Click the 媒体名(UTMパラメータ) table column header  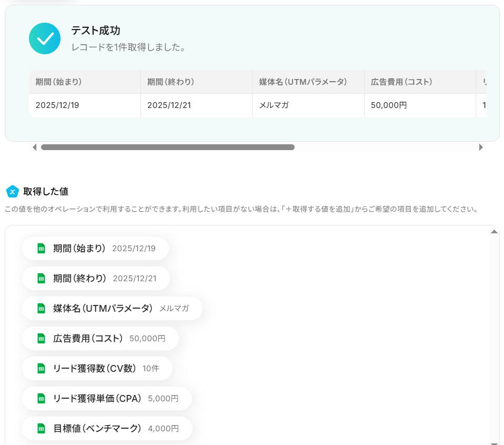(x=308, y=82)
